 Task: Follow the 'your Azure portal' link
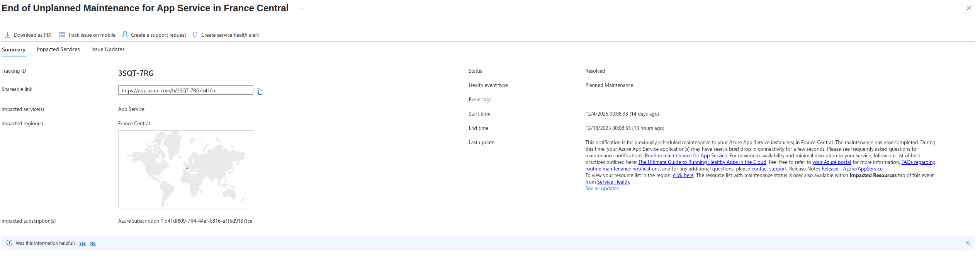[x=832, y=162]
